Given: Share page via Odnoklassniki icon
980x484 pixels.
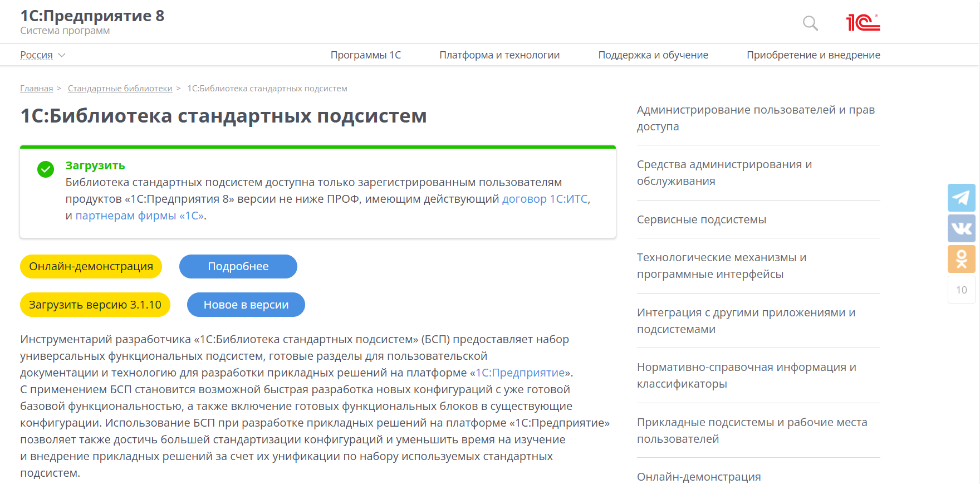Looking at the screenshot, I should coord(962,259).
